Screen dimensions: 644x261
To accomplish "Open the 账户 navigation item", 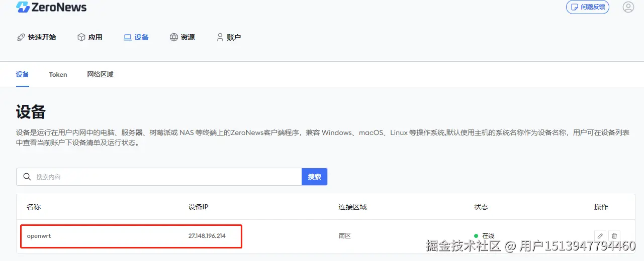I will click(229, 37).
